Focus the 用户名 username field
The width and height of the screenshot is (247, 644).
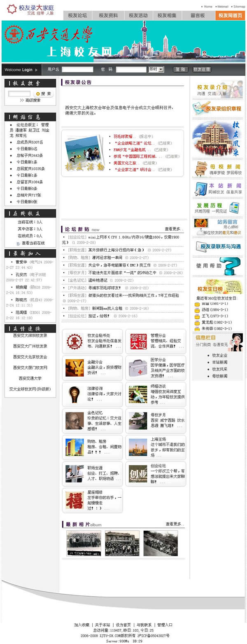click(77, 70)
